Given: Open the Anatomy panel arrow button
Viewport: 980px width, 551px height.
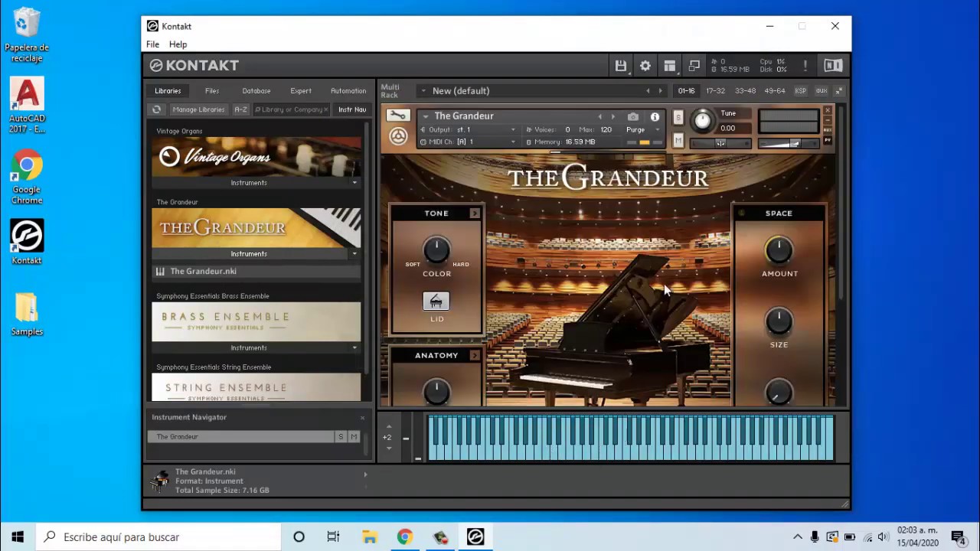Looking at the screenshot, I should coord(475,355).
